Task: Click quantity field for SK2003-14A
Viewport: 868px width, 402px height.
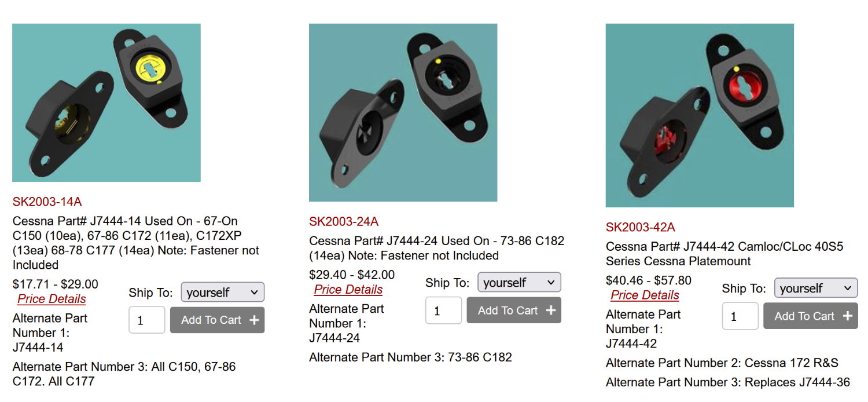Action: point(146,320)
